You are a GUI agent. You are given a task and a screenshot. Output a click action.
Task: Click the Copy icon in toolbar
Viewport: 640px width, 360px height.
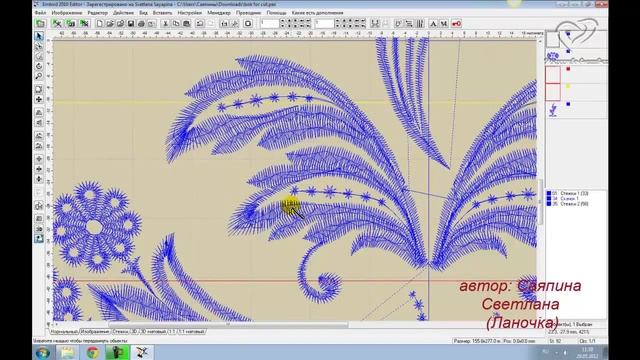[176, 24]
